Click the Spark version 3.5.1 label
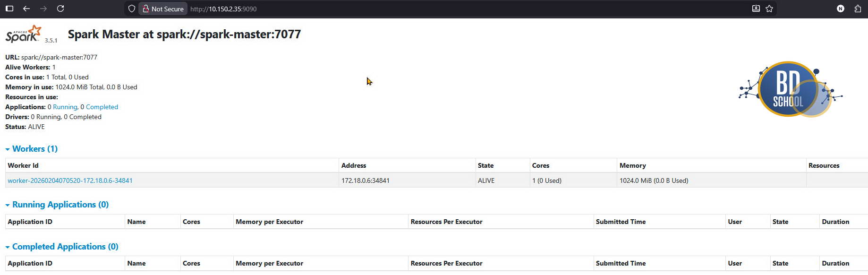The width and height of the screenshot is (868, 275). 51,41
